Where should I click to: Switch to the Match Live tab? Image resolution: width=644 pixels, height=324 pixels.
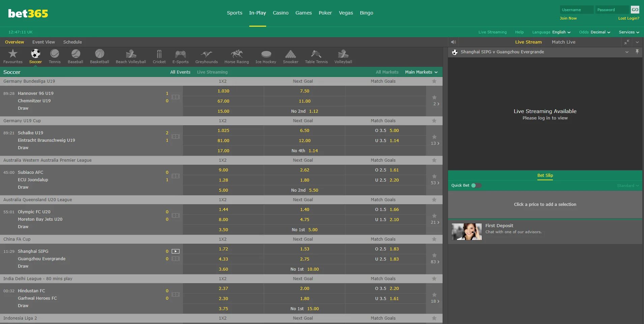[x=563, y=42]
